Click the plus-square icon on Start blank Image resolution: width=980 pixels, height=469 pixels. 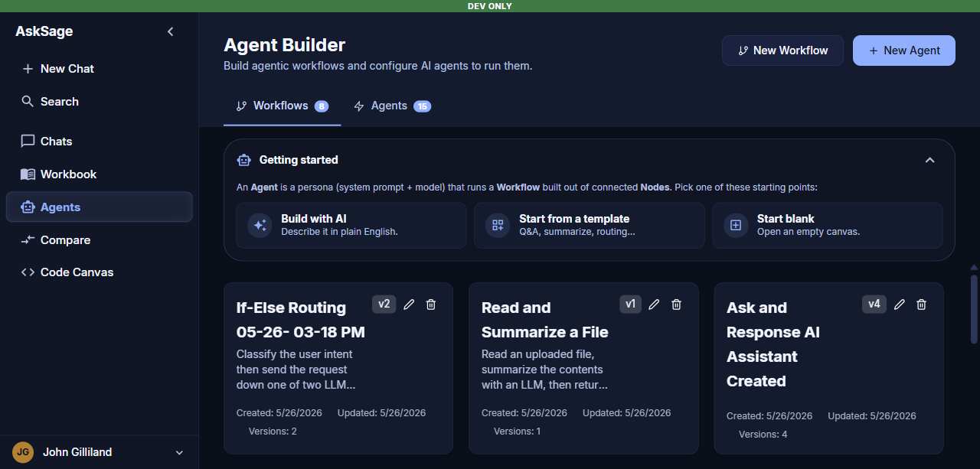(736, 225)
